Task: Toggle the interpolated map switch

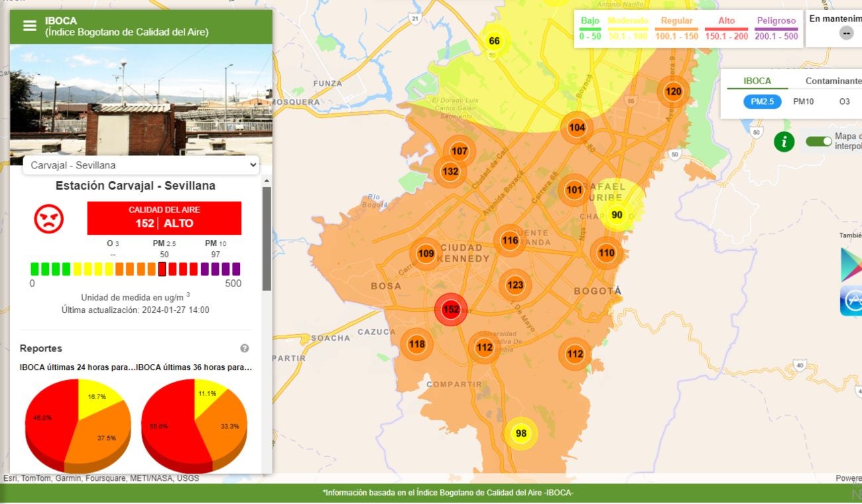Action: click(818, 141)
